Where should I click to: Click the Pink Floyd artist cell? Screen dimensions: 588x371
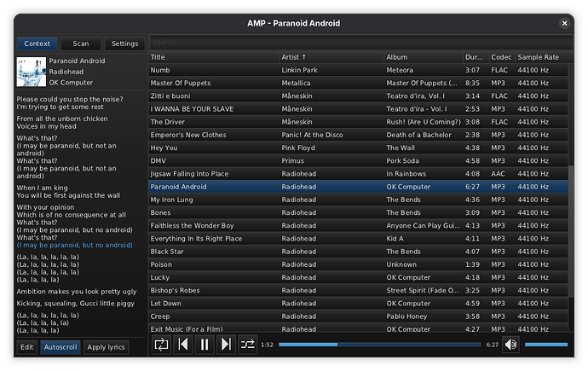[x=298, y=148]
